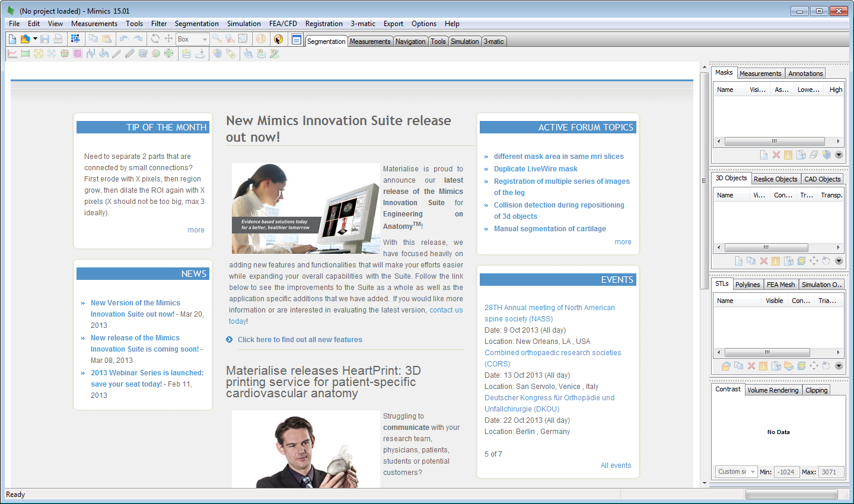The width and height of the screenshot is (854, 504).
Task: Switch to the Volume Rendering tab
Action: pyautogui.click(x=773, y=390)
